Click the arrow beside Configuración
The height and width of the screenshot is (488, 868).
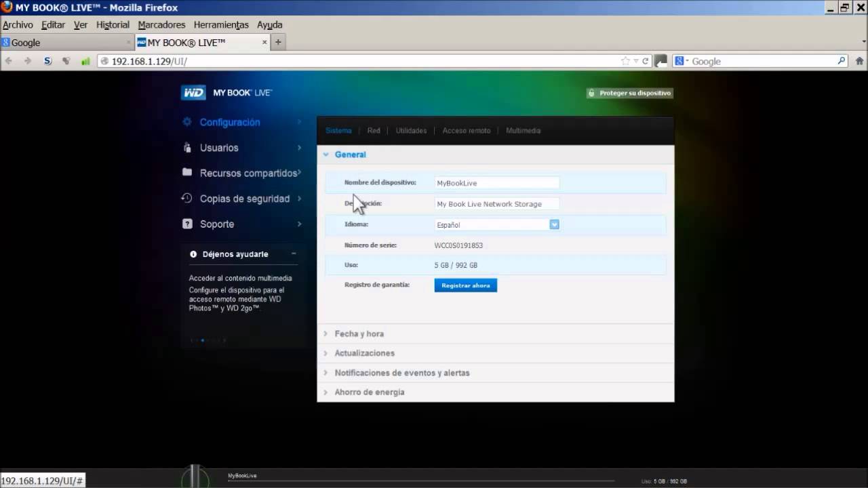(299, 122)
